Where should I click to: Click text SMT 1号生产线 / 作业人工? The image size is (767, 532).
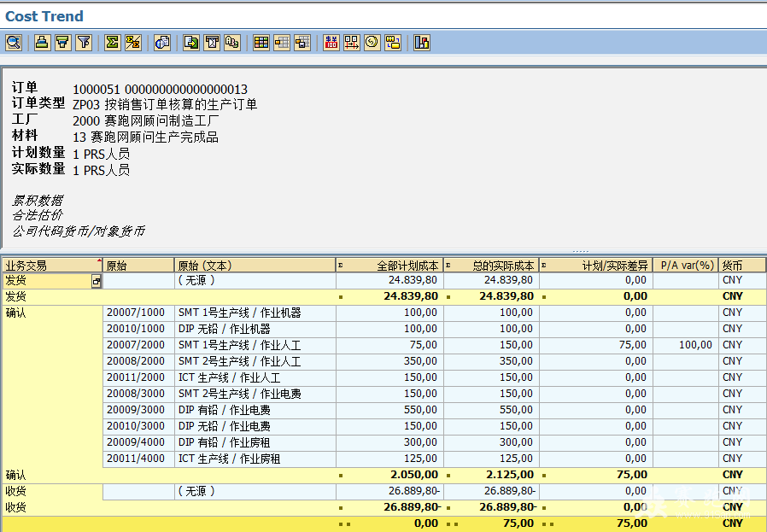pos(240,345)
